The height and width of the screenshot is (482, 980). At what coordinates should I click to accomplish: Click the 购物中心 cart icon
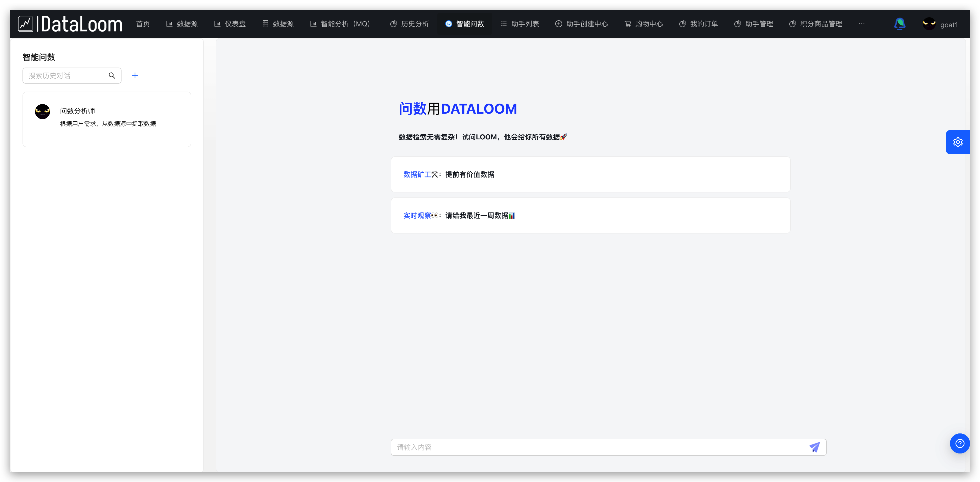pos(627,24)
